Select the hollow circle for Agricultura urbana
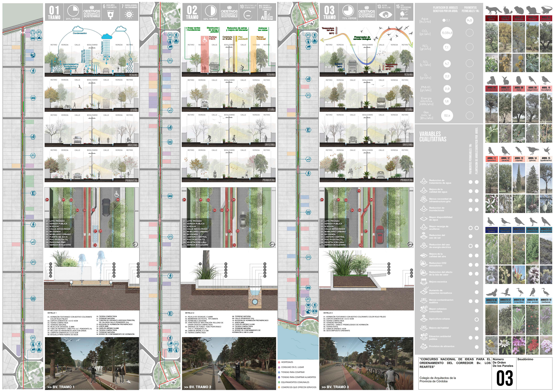 pyautogui.click(x=476, y=319)
